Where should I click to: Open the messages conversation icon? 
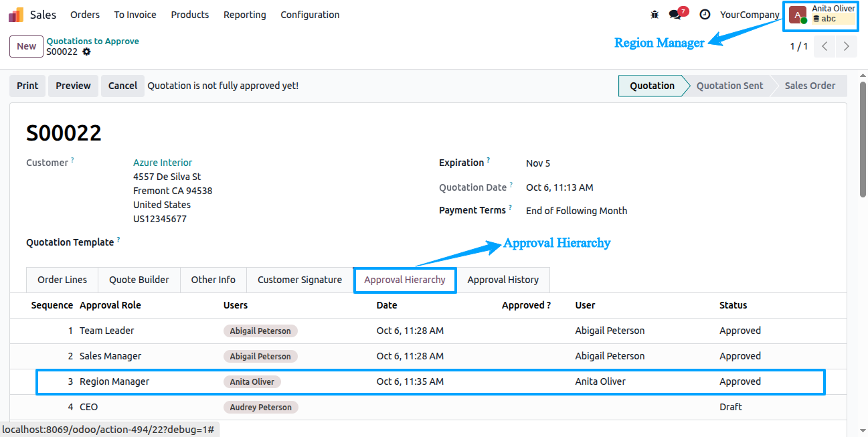click(x=675, y=15)
